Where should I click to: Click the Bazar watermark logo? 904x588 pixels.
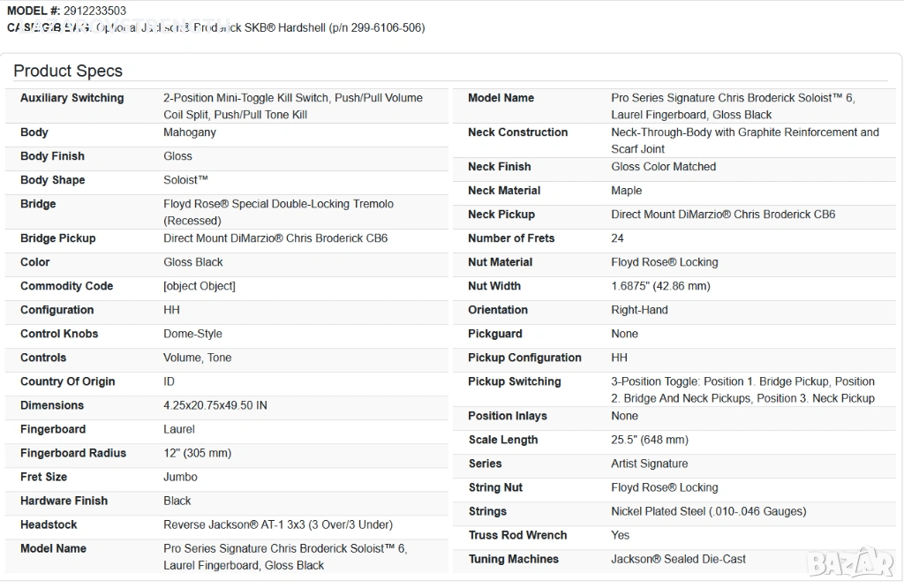coord(850,562)
